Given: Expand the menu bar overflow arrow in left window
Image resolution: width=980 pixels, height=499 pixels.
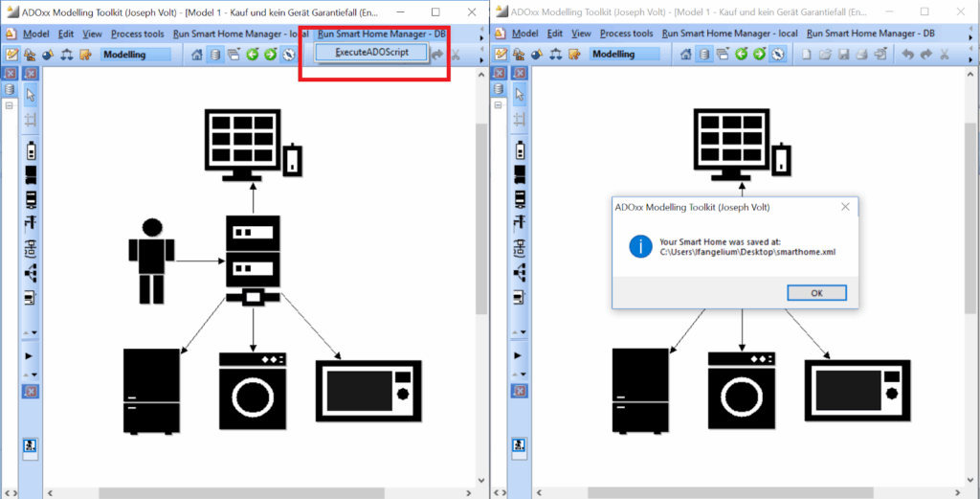Looking at the screenshot, I should coord(482,37).
